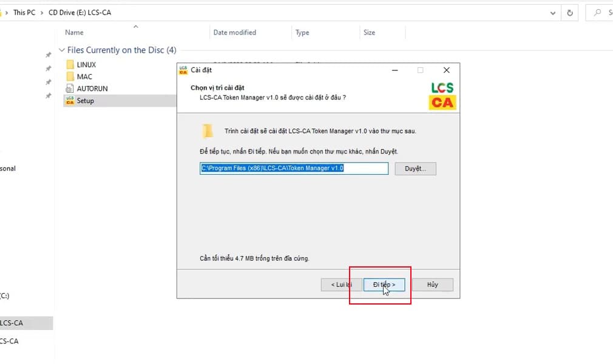Screen dimensions: 613x364
Task: Go to This PC in the breadcrumb
Action: pos(24,13)
